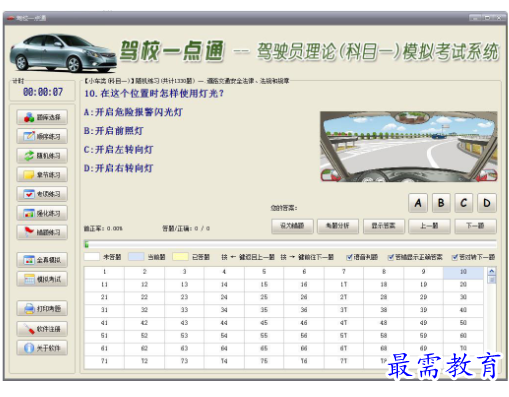Click scrollbar up arrow of question grid
This screenshot has height=397, width=509.
click(492, 271)
